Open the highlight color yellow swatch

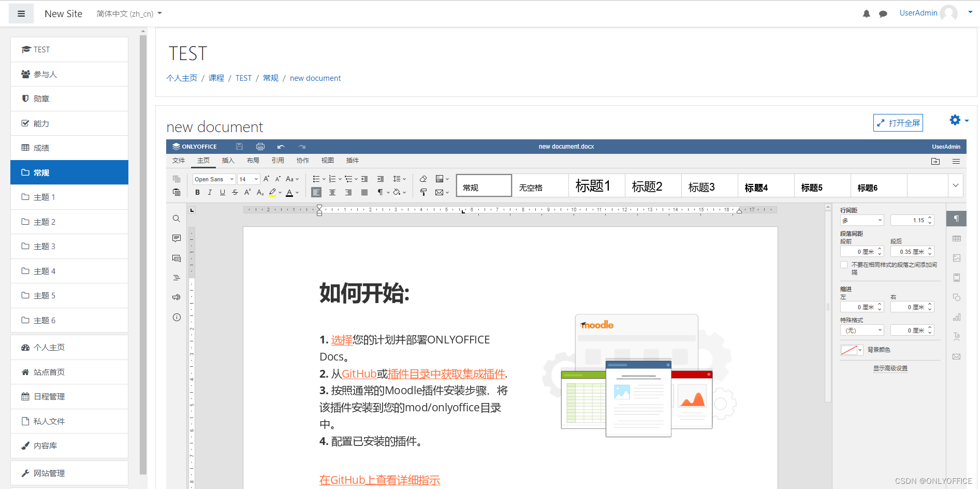click(273, 192)
